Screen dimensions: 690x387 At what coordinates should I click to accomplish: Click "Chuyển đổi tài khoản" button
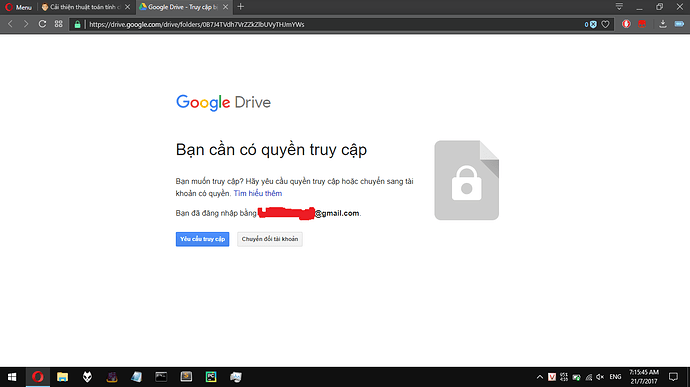270,239
